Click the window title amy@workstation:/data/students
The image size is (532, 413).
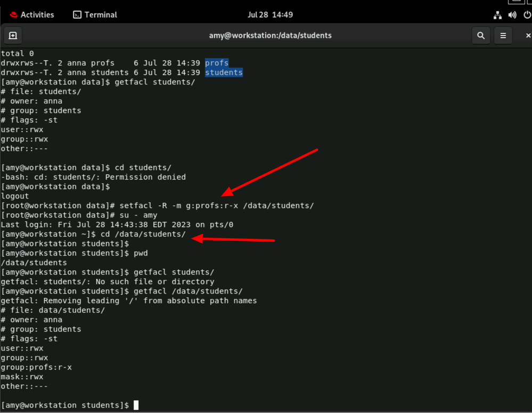click(270, 36)
